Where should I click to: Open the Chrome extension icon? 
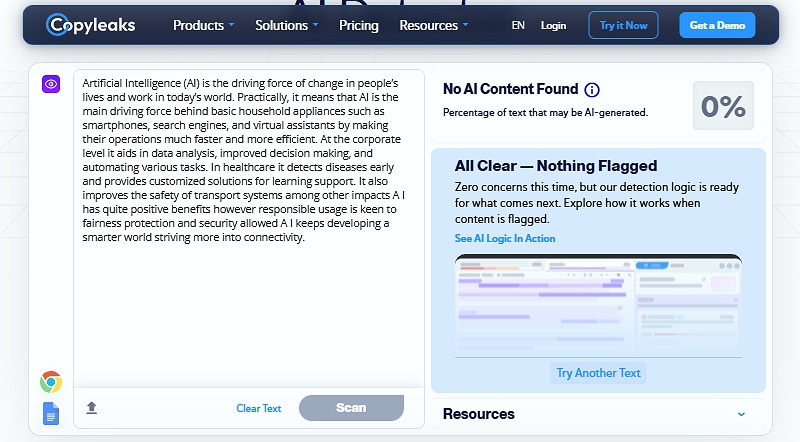pos(51,381)
